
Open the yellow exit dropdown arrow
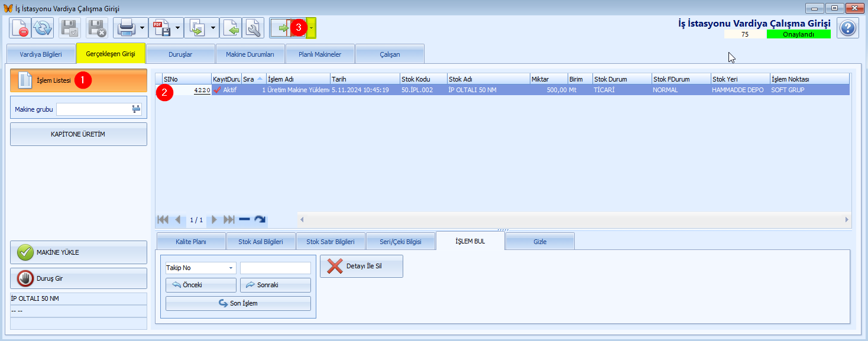312,28
